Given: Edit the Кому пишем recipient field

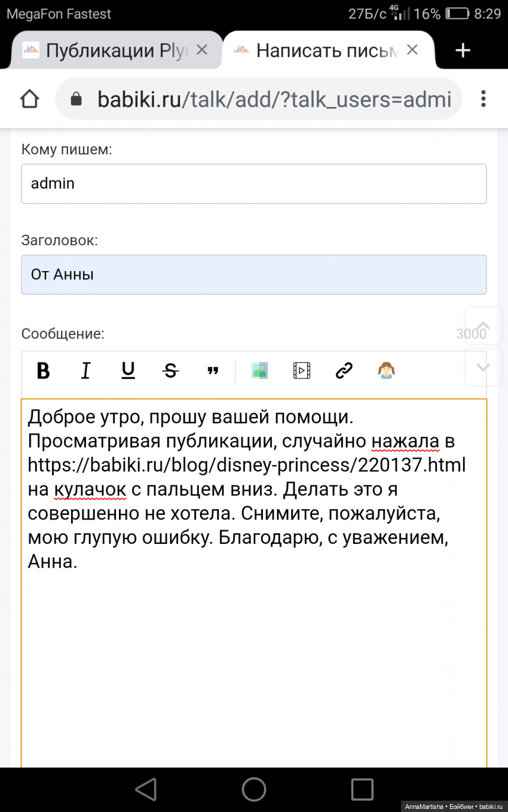Looking at the screenshot, I should [253, 183].
